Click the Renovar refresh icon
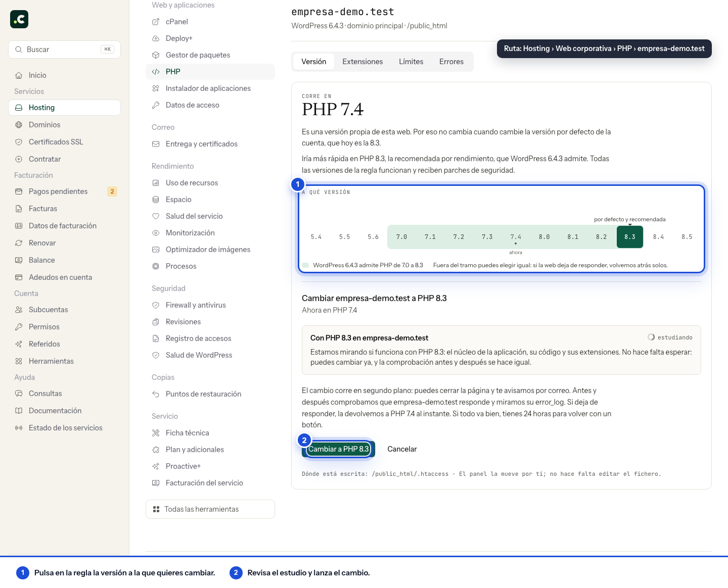 [x=19, y=243]
